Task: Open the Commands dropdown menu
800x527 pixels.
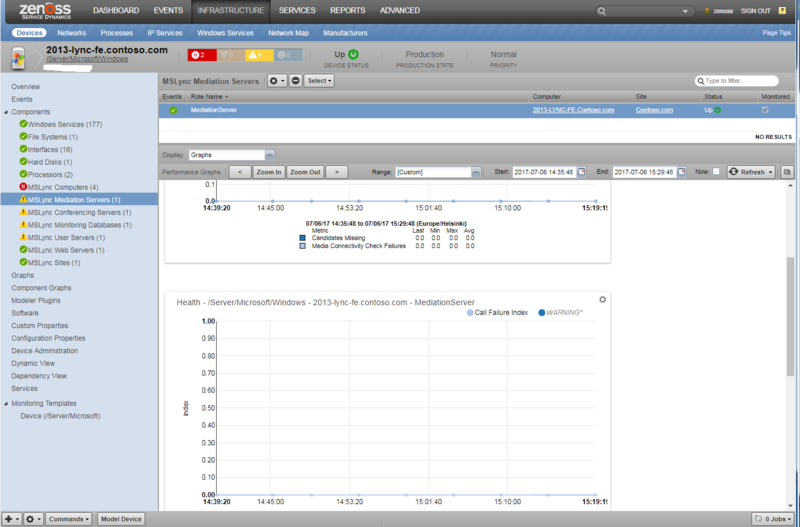Action: click(x=68, y=519)
